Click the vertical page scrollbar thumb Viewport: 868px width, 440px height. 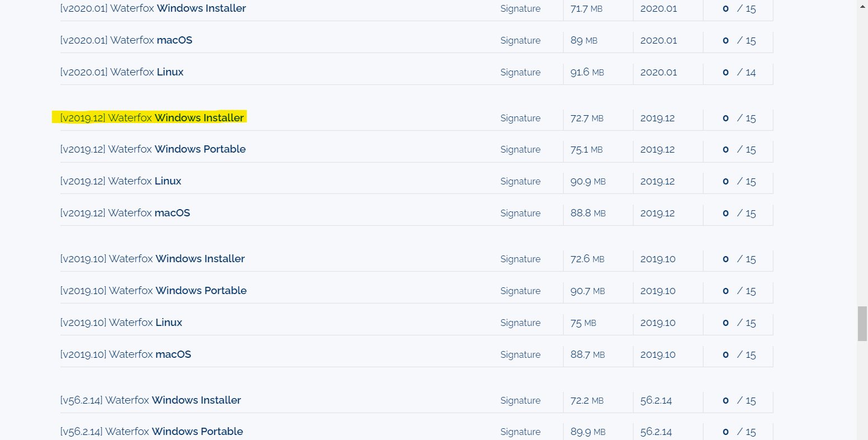(862, 323)
